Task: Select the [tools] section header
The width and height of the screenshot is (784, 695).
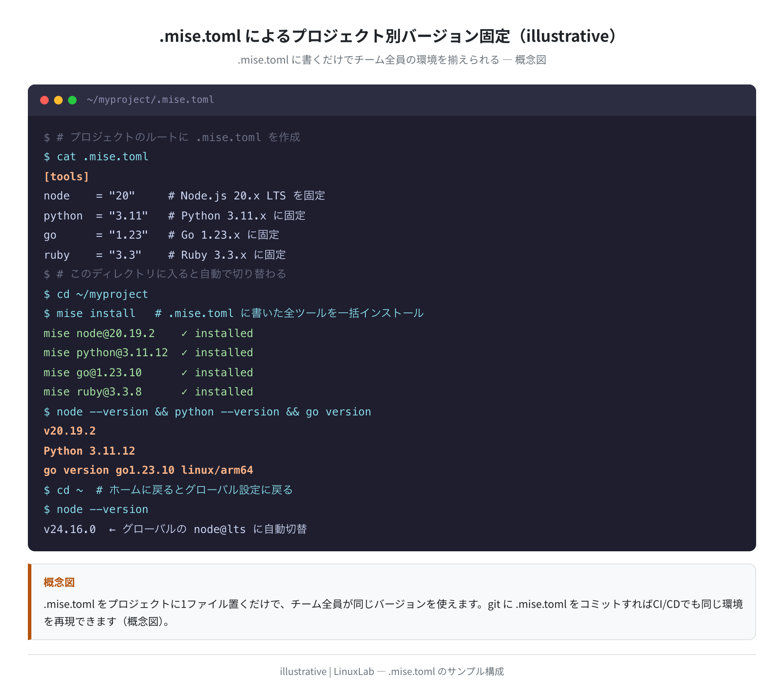Action: coord(66,176)
